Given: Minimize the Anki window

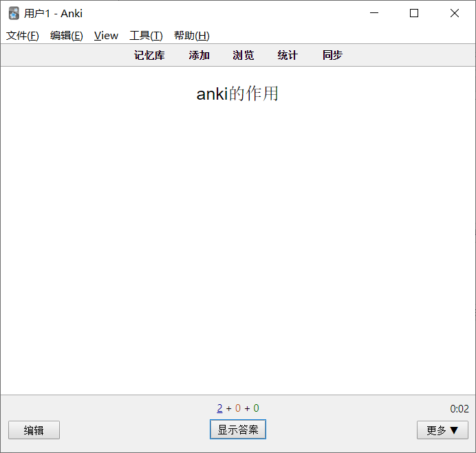Looking at the screenshot, I should (x=374, y=13).
